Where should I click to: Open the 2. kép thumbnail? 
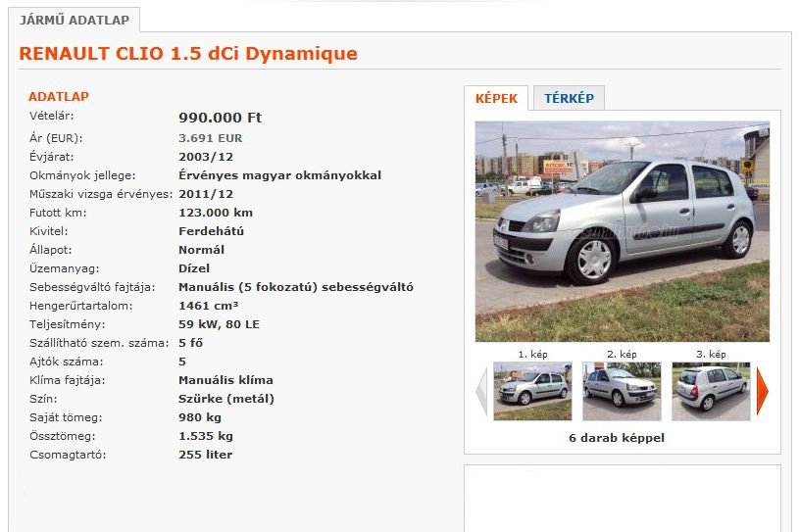(x=622, y=391)
